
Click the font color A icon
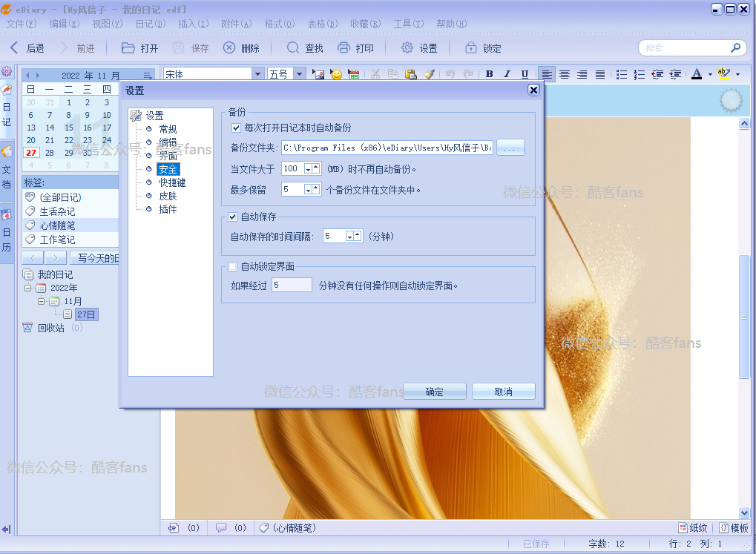pos(697,74)
